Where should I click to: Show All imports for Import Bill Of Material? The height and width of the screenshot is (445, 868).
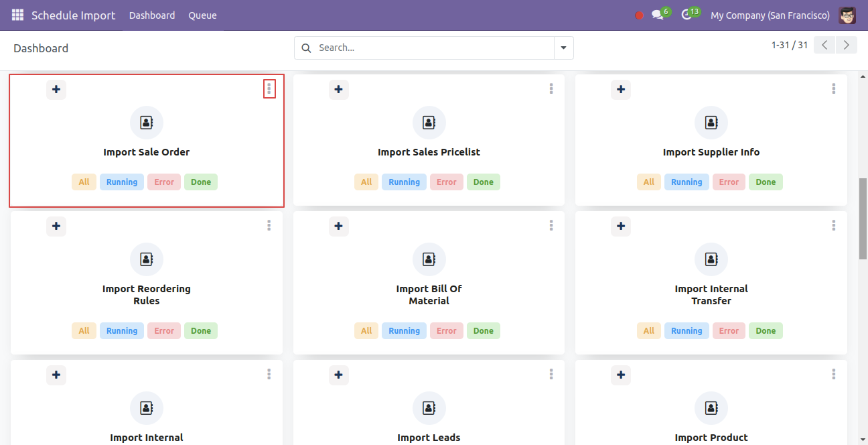point(366,331)
